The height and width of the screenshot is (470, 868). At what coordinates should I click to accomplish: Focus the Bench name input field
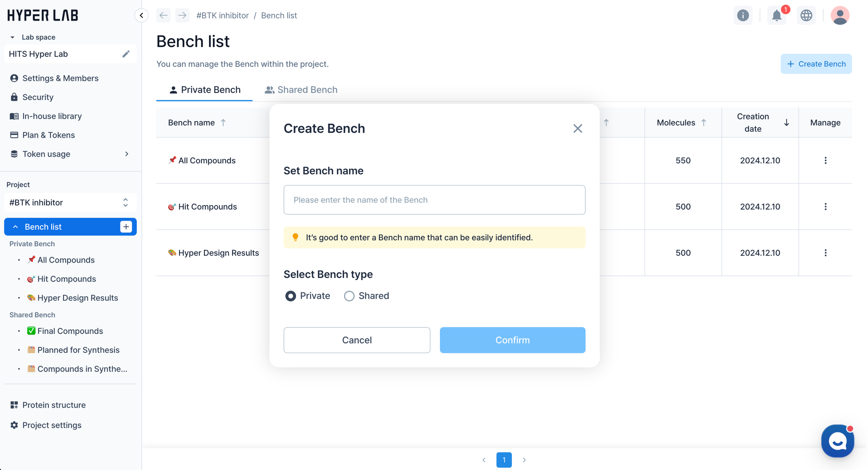click(x=434, y=200)
